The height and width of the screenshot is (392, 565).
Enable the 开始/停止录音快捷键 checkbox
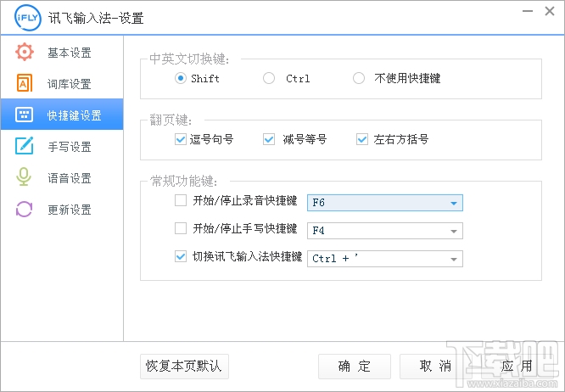click(180, 200)
